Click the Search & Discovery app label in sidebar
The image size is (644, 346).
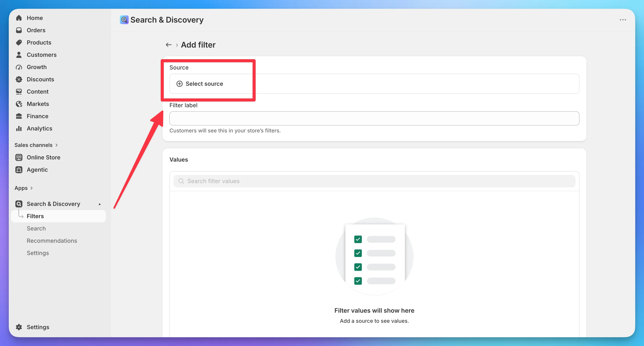click(x=54, y=204)
